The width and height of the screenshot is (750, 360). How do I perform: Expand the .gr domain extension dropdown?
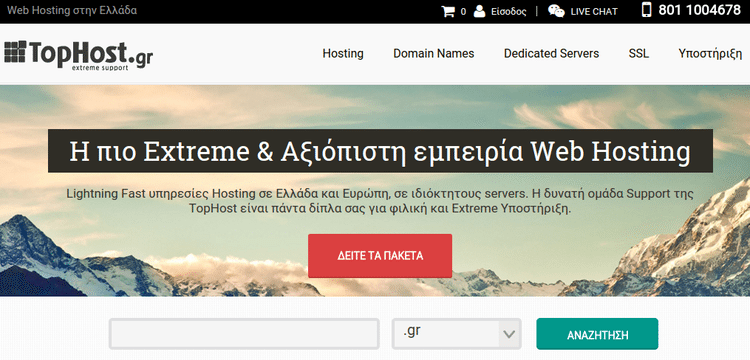[x=456, y=334]
